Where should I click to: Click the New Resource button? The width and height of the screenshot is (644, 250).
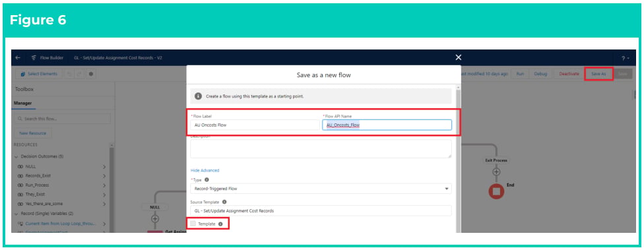point(32,133)
